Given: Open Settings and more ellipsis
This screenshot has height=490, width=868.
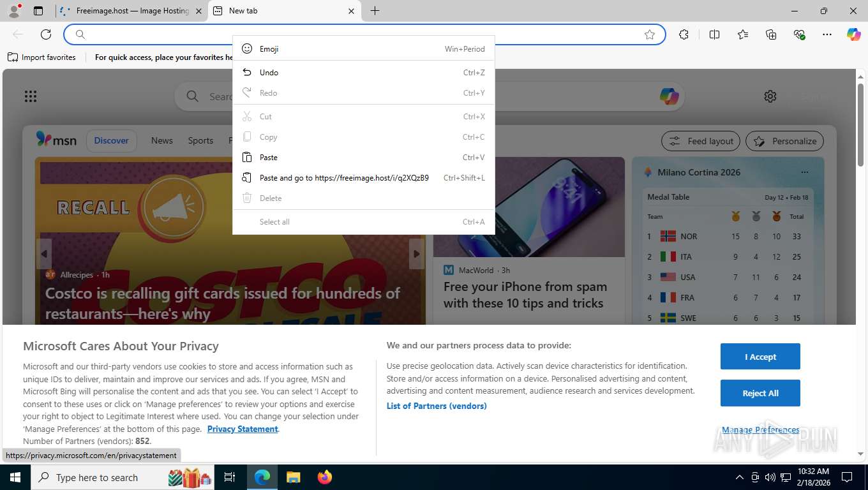Looking at the screenshot, I should tap(827, 34).
